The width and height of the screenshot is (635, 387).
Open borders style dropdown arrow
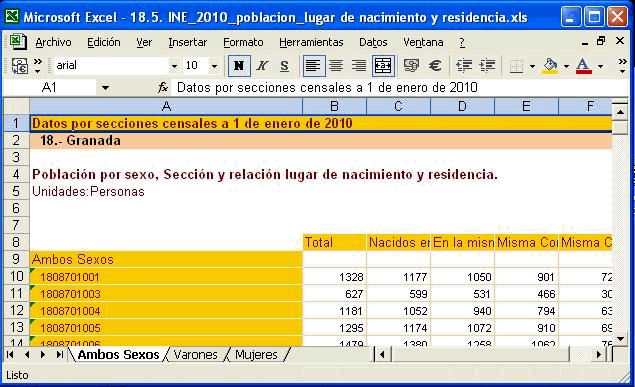pyautogui.click(x=532, y=66)
